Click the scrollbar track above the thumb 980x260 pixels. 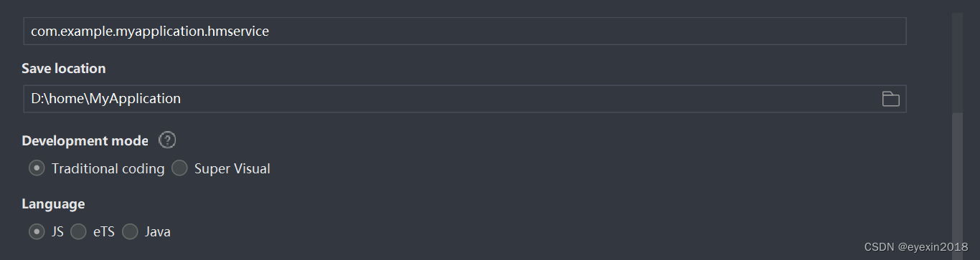pyautogui.click(x=957, y=62)
